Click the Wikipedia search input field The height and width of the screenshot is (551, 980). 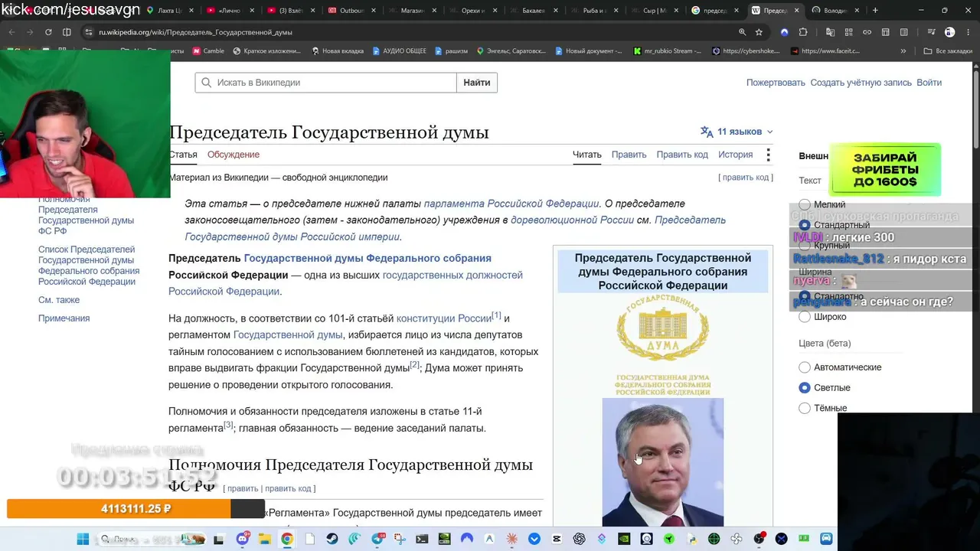tap(325, 83)
